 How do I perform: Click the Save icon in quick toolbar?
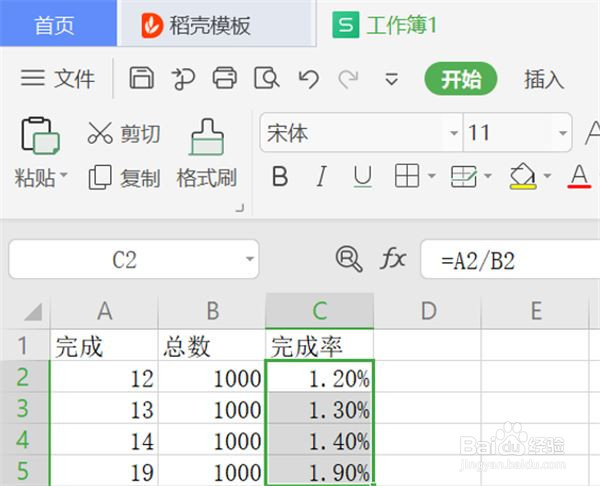click(x=142, y=78)
